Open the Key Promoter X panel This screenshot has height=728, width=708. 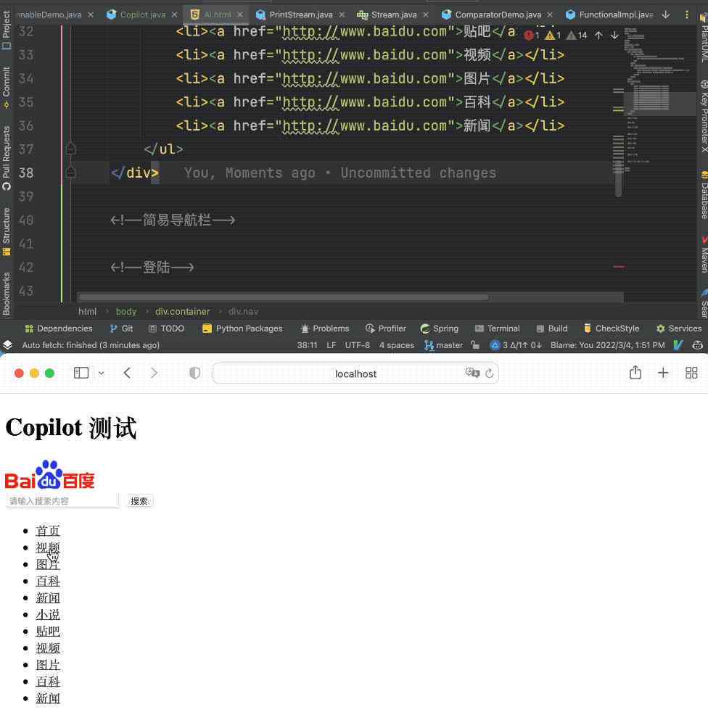704,116
